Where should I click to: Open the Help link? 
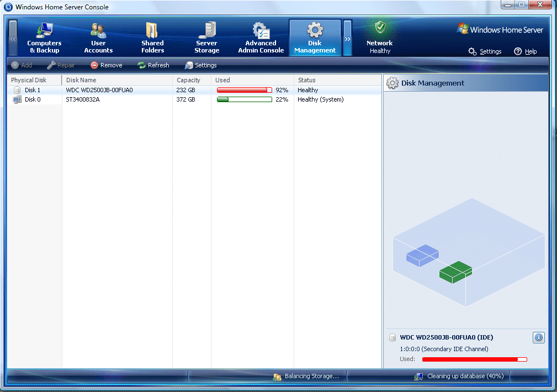tap(526, 51)
